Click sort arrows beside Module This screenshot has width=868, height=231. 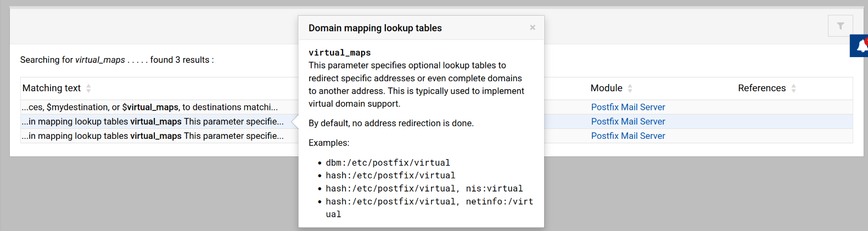pos(630,88)
